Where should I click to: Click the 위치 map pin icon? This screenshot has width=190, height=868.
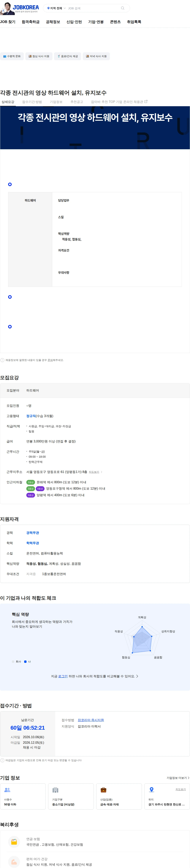(x=152, y=790)
